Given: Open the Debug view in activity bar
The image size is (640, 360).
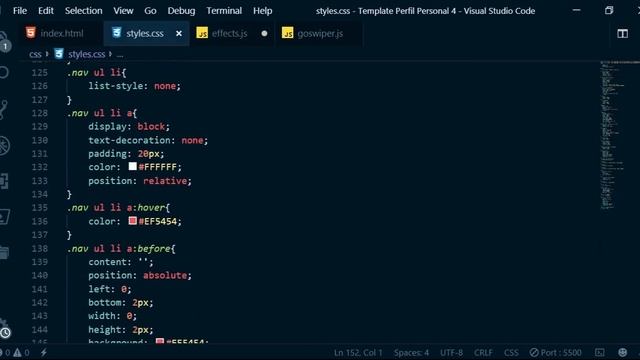Looking at the screenshot, I should pos(4,145).
